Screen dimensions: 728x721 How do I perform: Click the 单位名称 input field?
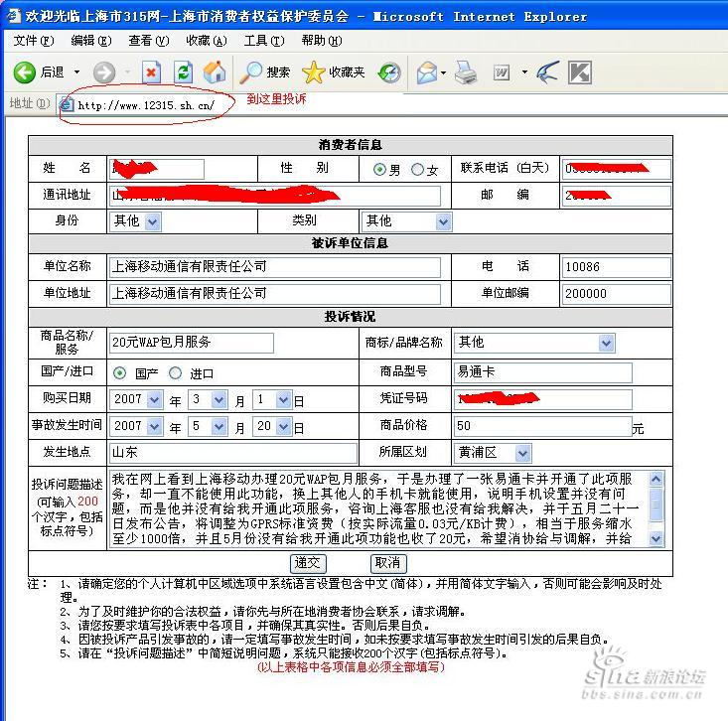(274, 267)
